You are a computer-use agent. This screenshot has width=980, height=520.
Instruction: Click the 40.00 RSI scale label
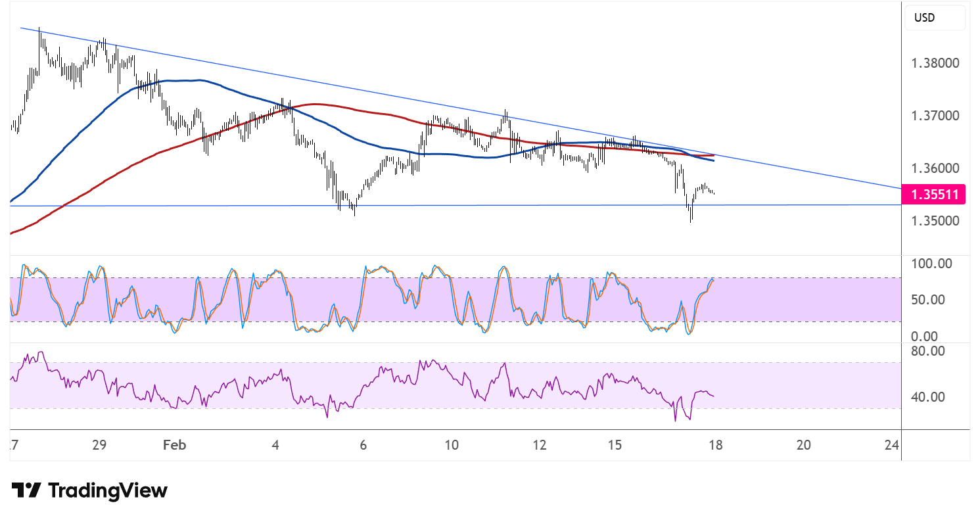coord(928,397)
